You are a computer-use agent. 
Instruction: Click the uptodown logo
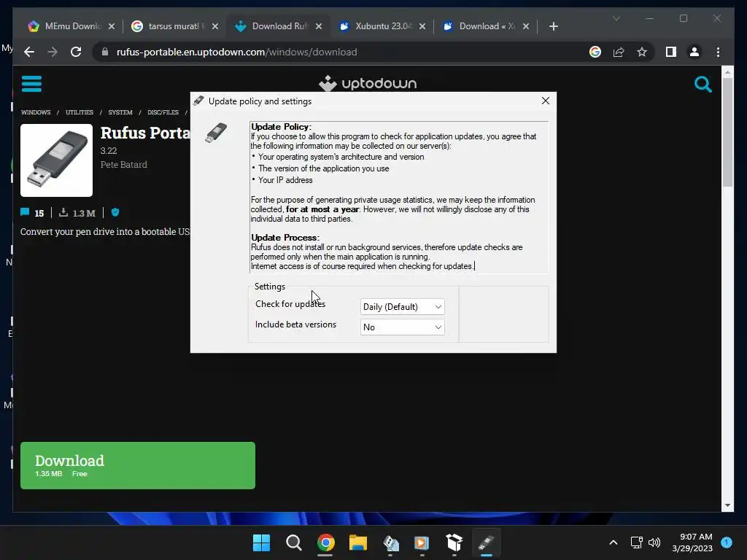pos(368,83)
